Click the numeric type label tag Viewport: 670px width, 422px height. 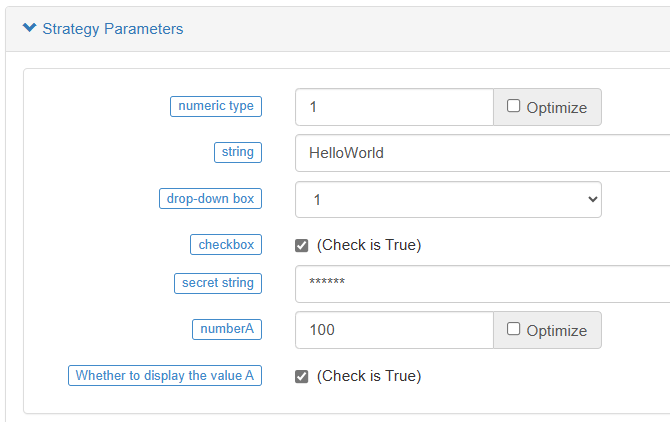(216, 106)
